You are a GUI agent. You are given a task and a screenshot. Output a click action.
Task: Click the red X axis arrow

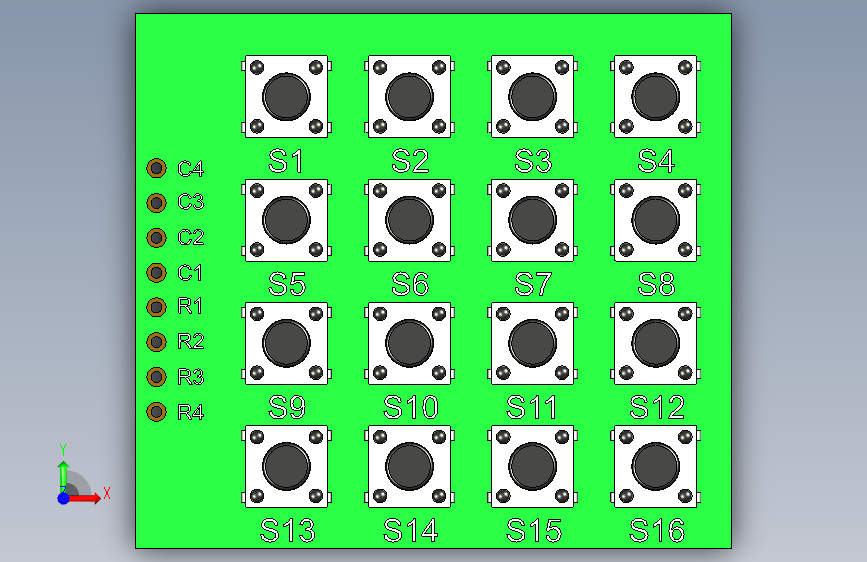[x=84, y=498]
